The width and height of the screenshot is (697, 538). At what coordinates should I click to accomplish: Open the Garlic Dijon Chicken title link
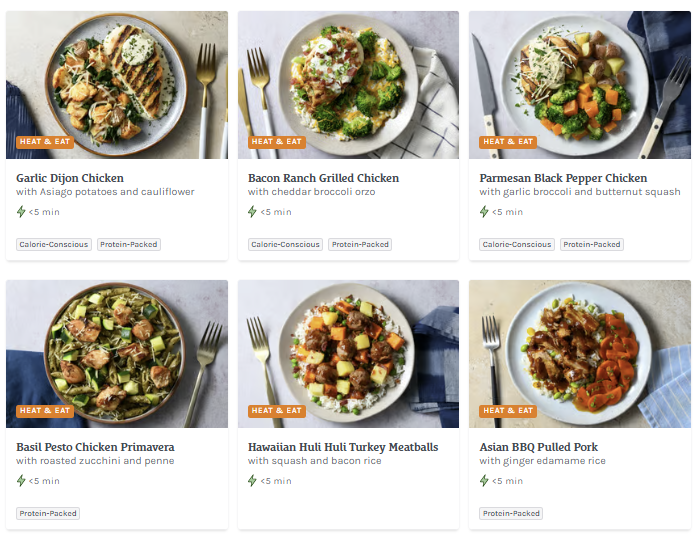(x=70, y=178)
